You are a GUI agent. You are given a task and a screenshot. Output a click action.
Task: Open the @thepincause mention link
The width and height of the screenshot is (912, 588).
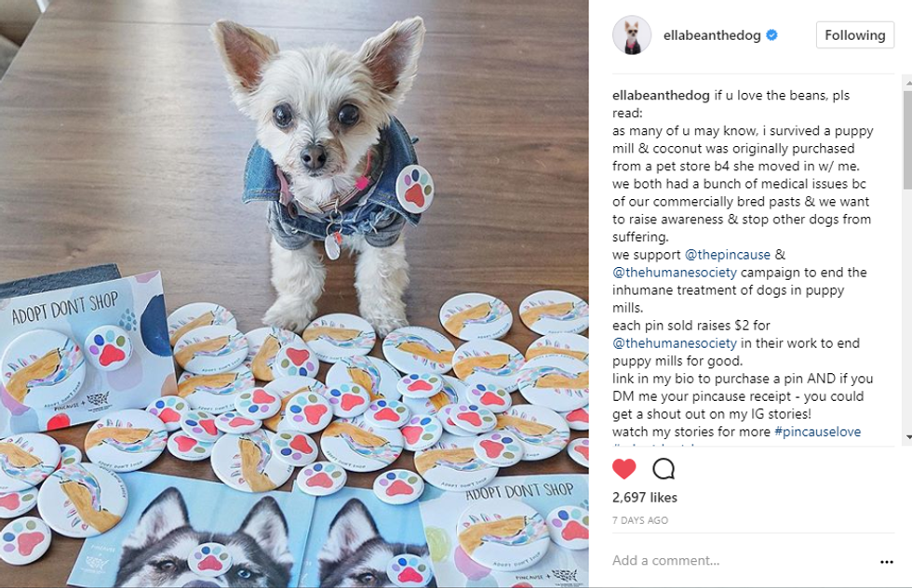[727, 255]
